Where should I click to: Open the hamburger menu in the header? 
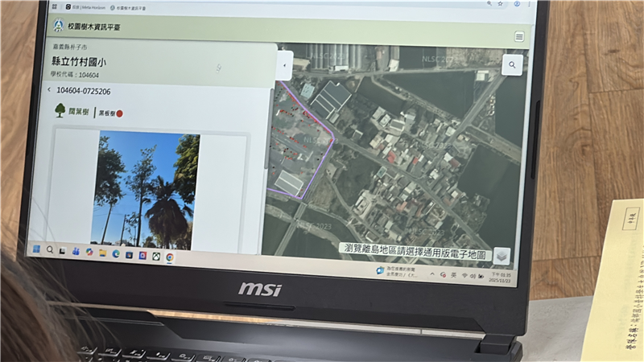coord(519,37)
